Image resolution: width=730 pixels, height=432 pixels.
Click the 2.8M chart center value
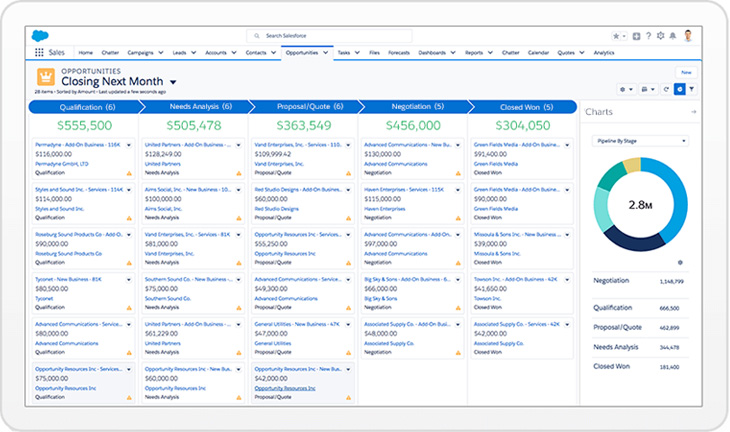click(x=640, y=205)
